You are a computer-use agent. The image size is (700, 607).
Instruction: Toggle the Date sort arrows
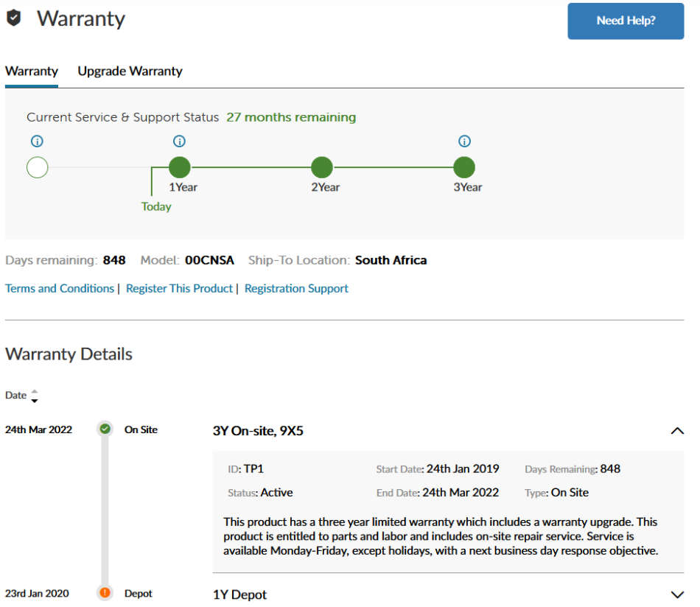[34, 396]
